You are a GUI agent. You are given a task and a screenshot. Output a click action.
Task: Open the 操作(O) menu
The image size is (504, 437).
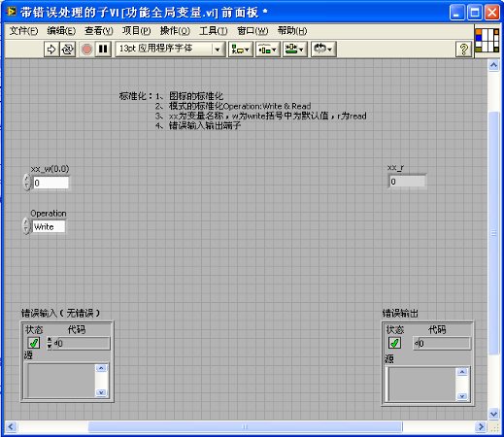pos(175,31)
